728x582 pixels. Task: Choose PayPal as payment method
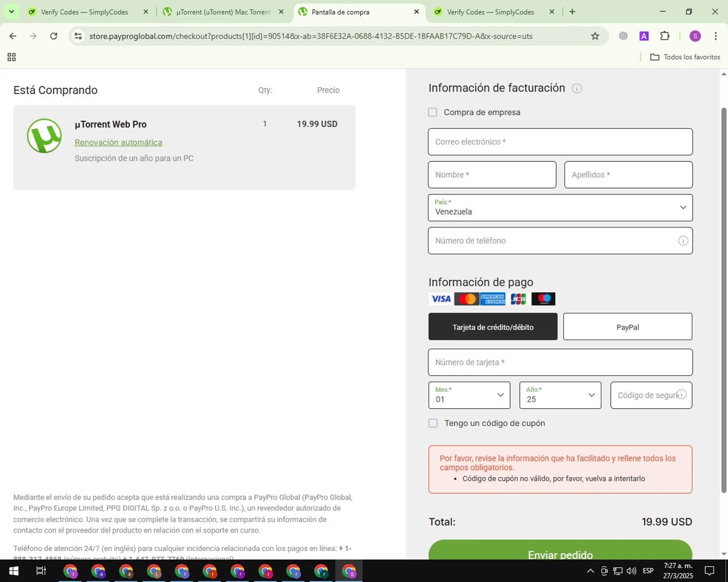(x=628, y=326)
